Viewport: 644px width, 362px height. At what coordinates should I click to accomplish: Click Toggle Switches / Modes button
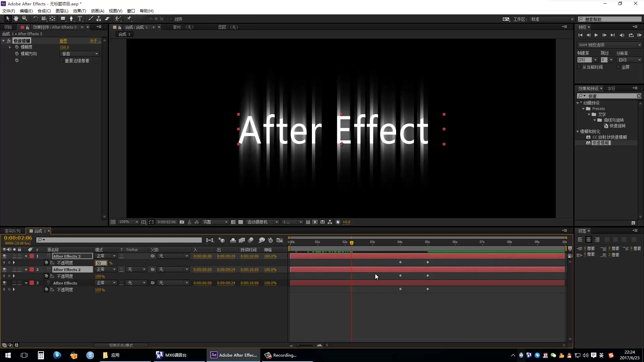121,345
